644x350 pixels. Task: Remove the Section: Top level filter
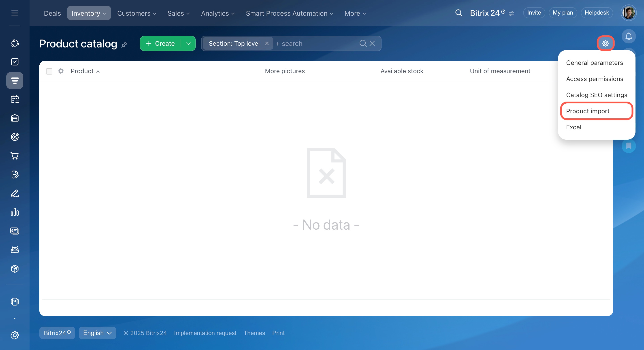[267, 43]
